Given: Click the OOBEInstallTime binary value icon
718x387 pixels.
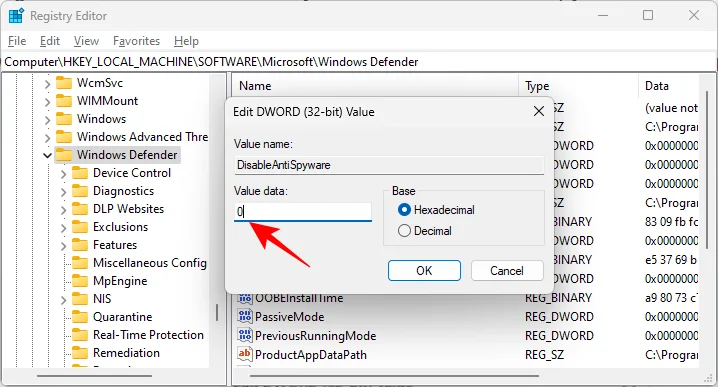Looking at the screenshot, I should pos(245,299).
